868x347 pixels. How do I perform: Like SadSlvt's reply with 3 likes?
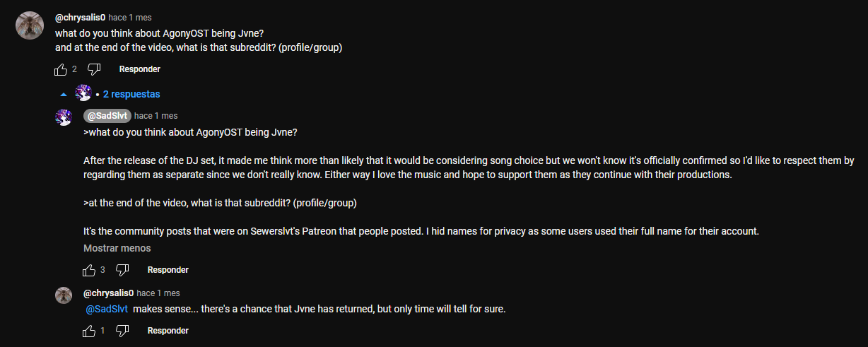coord(89,270)
